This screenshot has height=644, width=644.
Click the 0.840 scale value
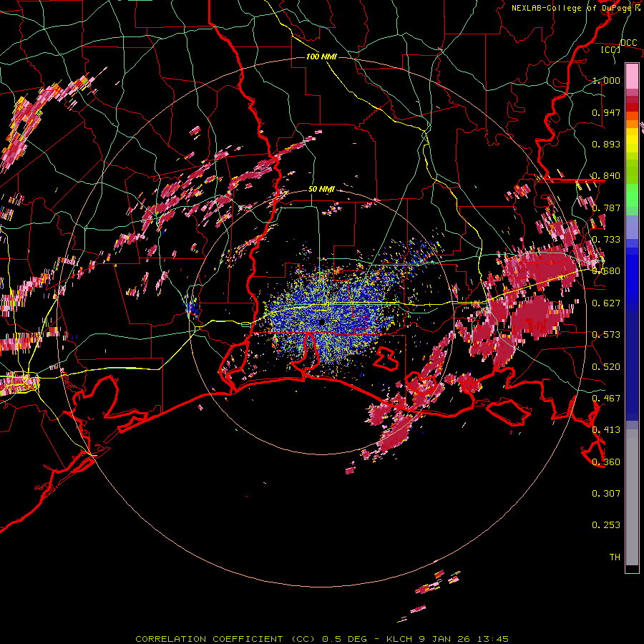pyautogui.click(x=606, y=176)
